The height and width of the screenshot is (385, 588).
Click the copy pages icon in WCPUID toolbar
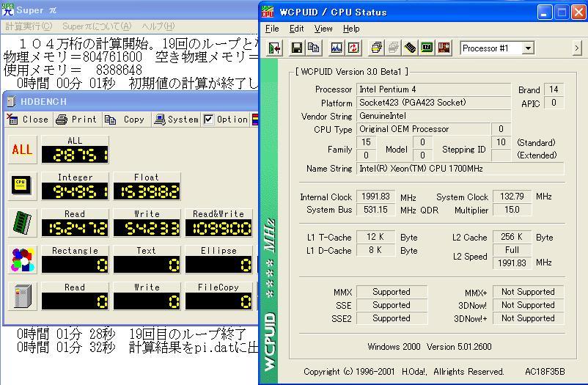coord(314,48)
